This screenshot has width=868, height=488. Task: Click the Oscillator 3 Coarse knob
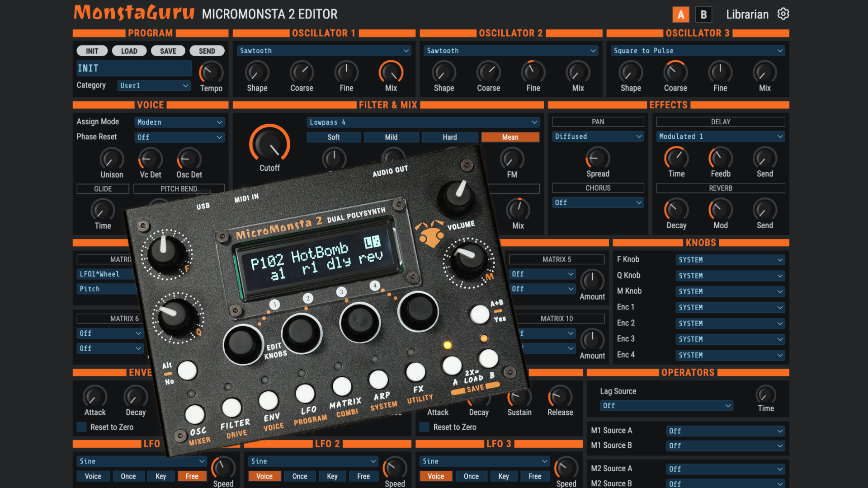[x=675, y=72]
